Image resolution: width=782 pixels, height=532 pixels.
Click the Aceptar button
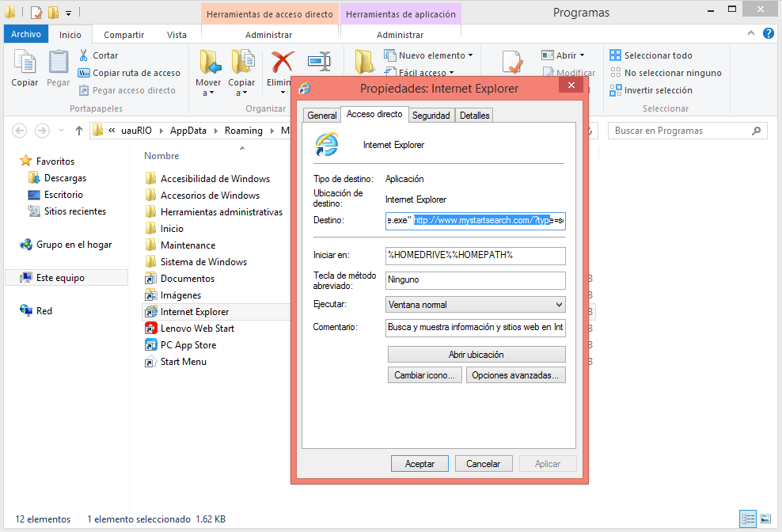pyautogui.click(x=419, y=464)
